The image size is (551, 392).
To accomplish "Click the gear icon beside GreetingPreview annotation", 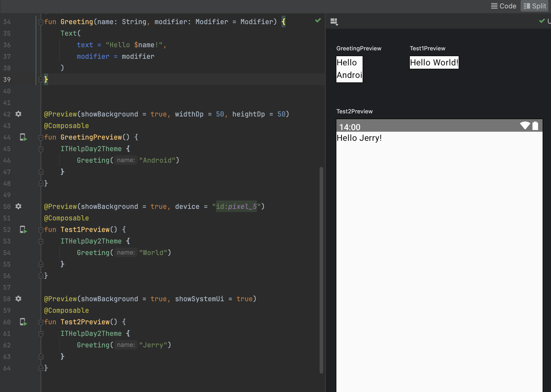I will point(18,114).
